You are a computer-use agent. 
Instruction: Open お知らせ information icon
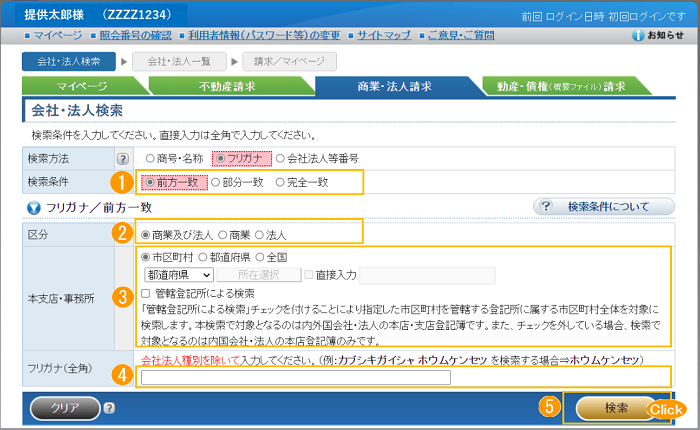pos(638,35)
